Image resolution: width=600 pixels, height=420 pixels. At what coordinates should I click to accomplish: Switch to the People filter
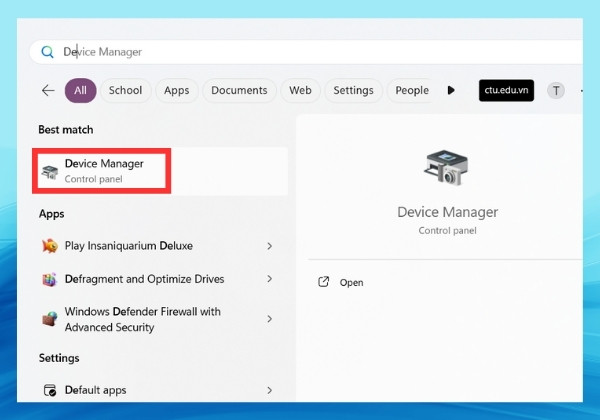click(x=412, y=91)
